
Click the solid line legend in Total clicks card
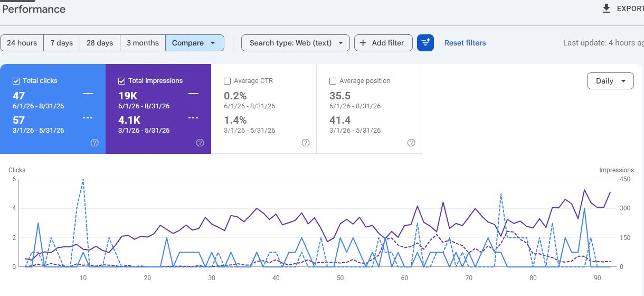click(x=88, y=94)
